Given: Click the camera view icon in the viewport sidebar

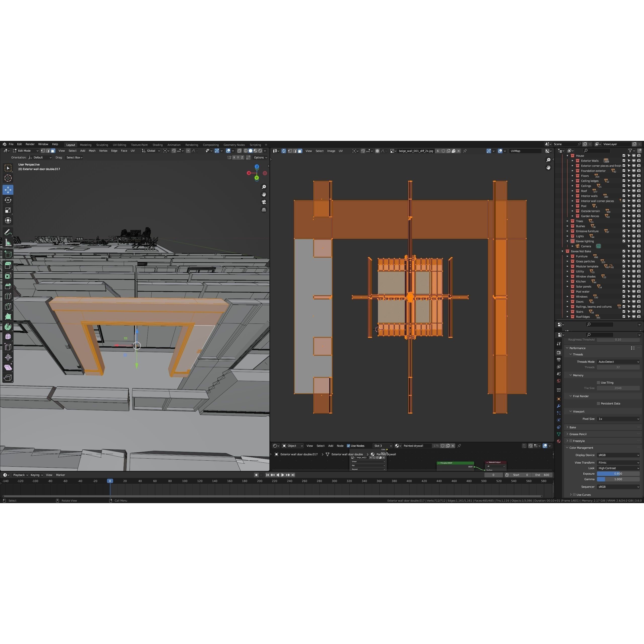Looking at the screenshot, I should point(264,202).
